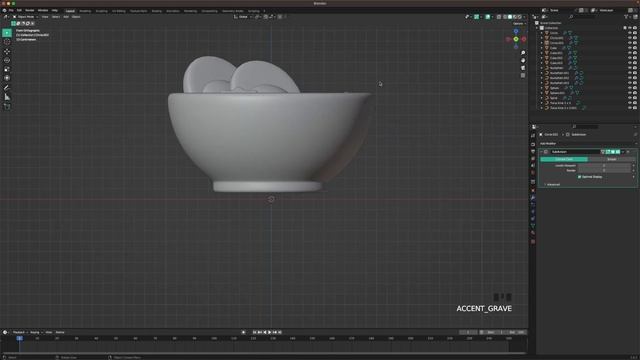Select the Select Box tool
The image size is (640, 360).
pos(7,33)
